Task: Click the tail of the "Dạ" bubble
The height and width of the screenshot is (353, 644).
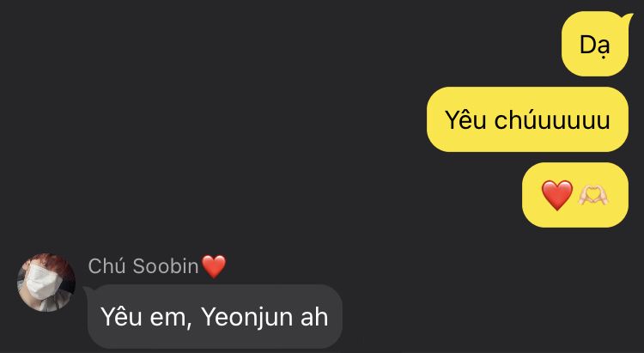Action: (x=629, y=17)
